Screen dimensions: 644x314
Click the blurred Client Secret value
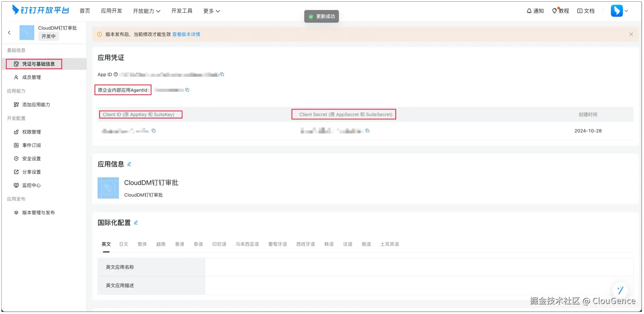tap(332, 130)
